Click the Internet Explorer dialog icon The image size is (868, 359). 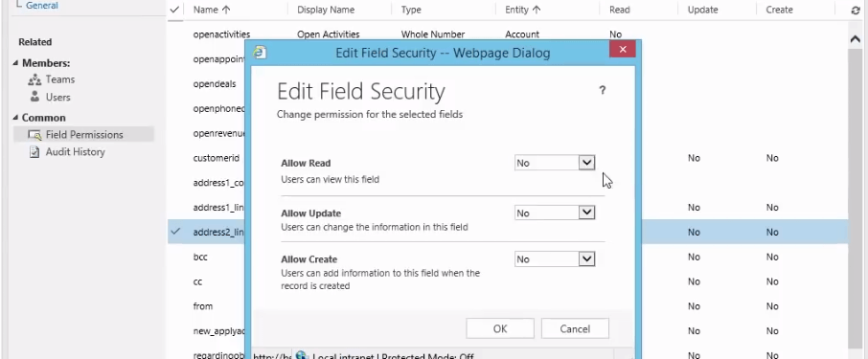click(x=260, y=53)
